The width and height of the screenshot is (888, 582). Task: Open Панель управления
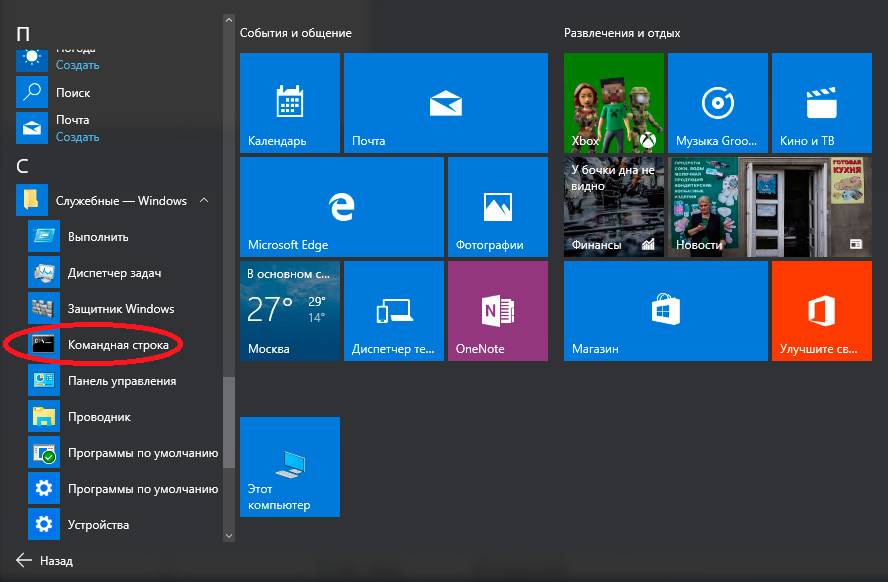(x=121, y=381)
